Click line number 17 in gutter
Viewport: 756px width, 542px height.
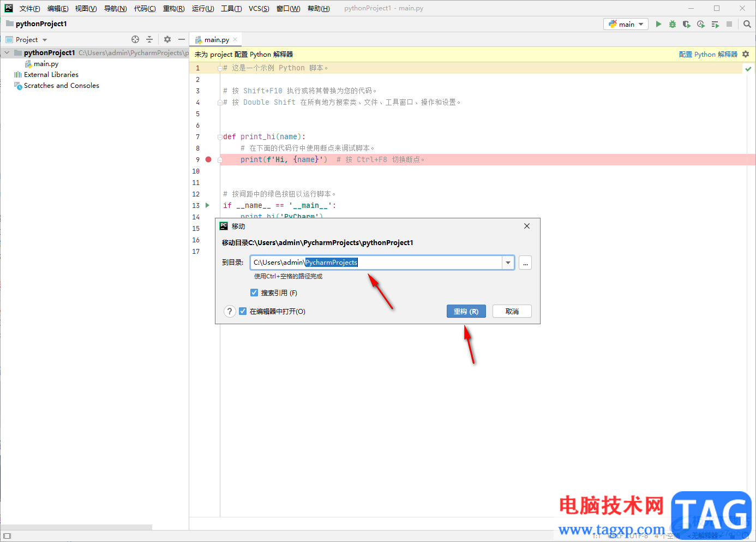pyautogui.click(x=196, y=251)
